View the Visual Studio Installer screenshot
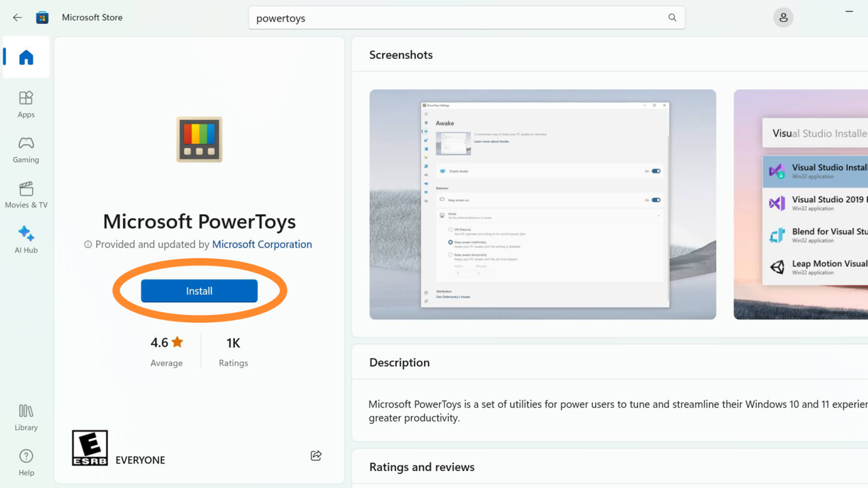Viewport: 868px width, 488px height. [x=800, y=204]
